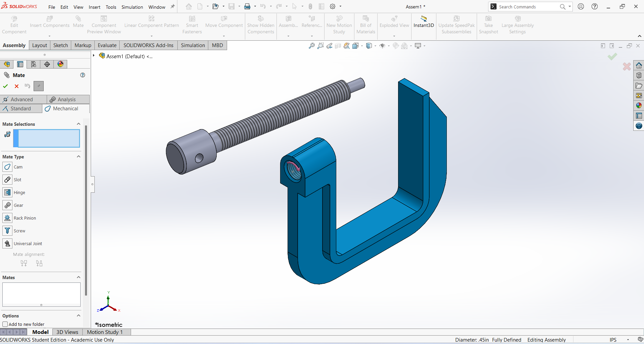This screenshot has height=344, width=644.
Task: Switch to the Standard mates tab
Action: [x=21, y=108]
